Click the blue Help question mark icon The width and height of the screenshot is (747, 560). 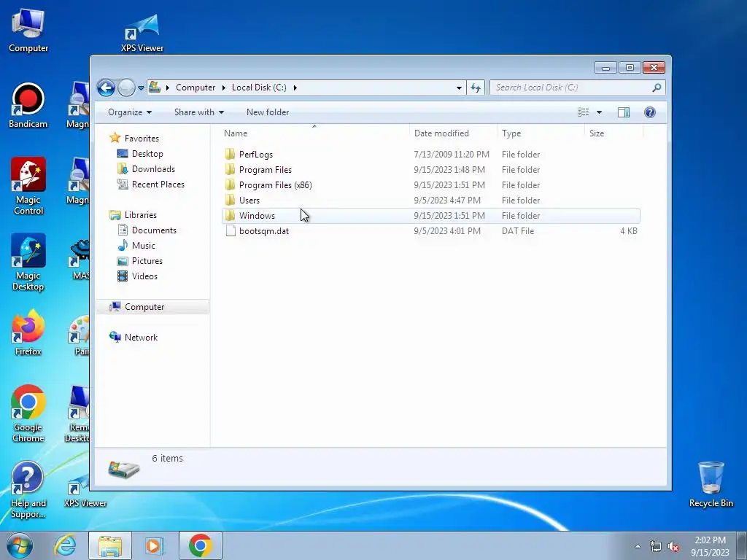pos(650,112)
